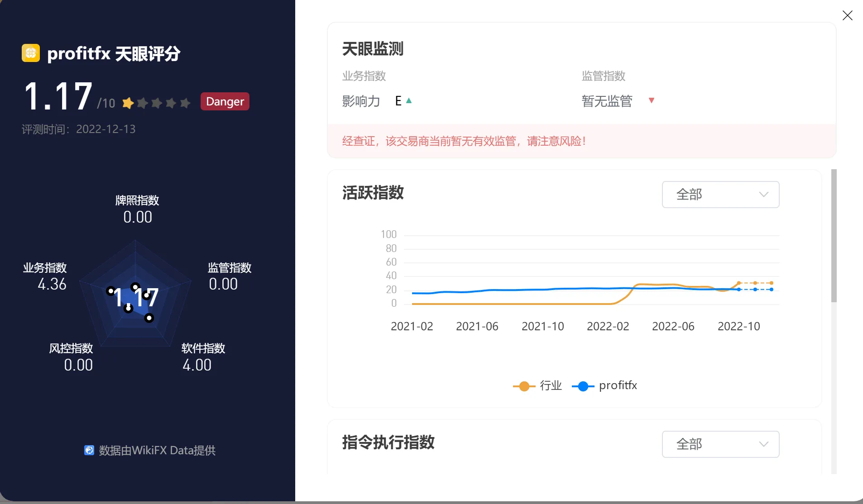The height and width of the screenshot is (504, 863).
Task: Click the profitfx yellow logo icon
Action: [31, 53]
